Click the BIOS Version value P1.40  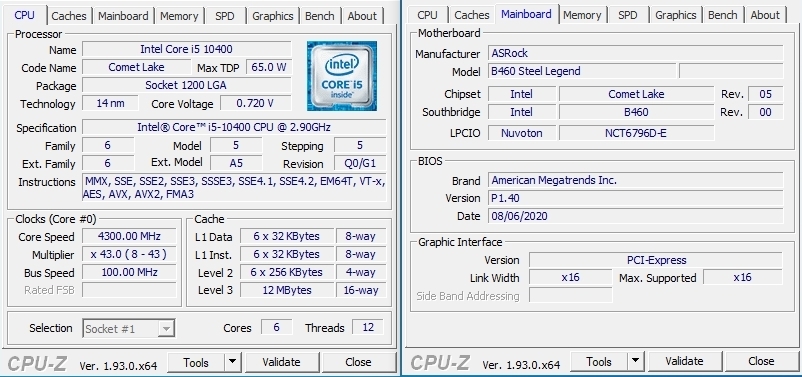point(636,197)
